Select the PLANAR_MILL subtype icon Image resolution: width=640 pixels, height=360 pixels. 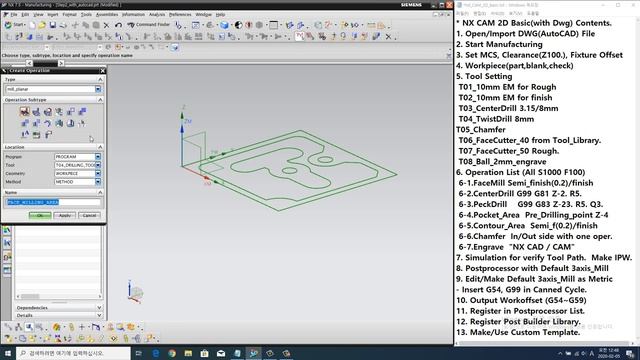(x=59, y=111)
